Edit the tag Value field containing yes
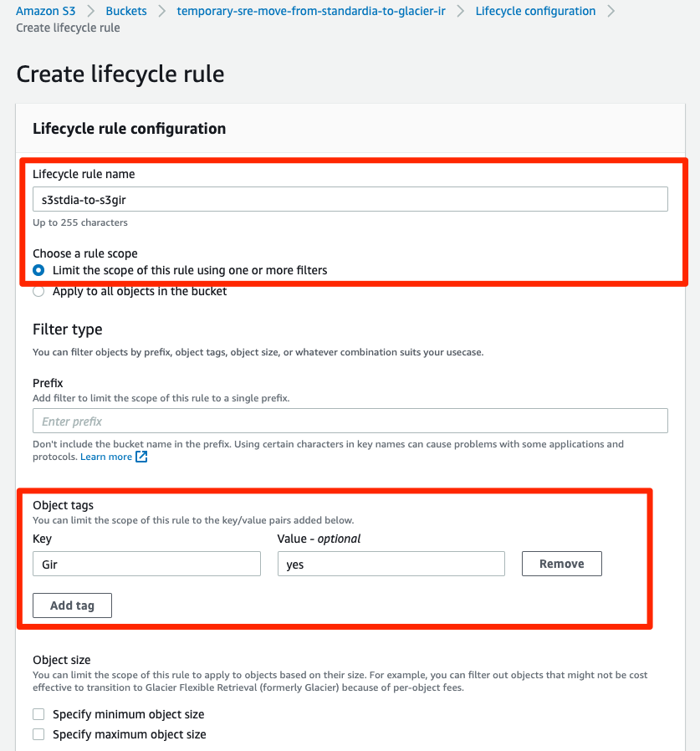This screenshot has height=751, width=700. (x=391, y=563)
